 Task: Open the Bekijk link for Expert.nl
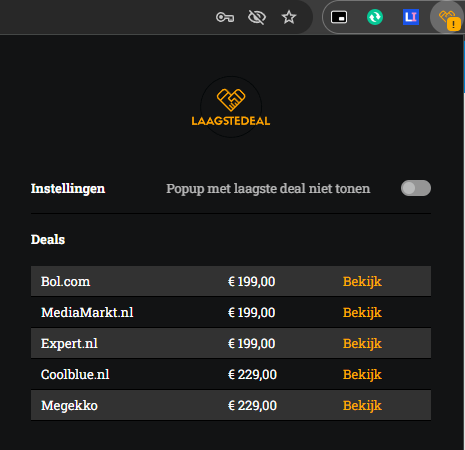(362, 344)
